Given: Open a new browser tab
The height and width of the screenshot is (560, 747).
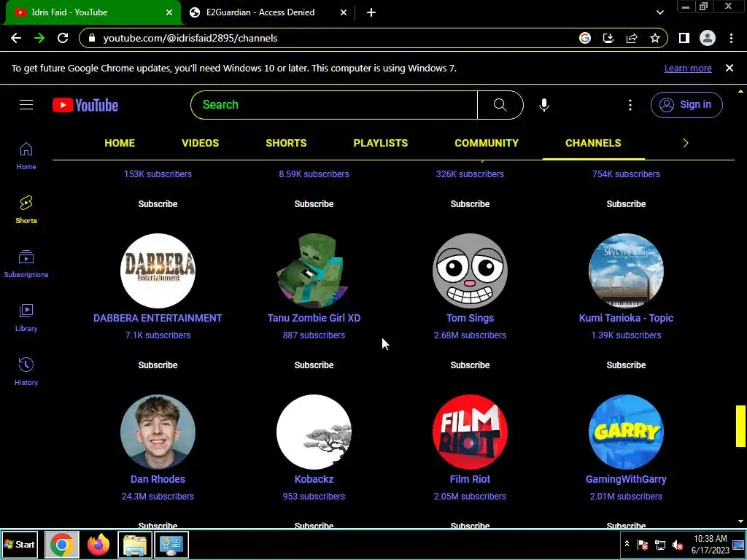Looking at the screenshot, I should 371,12.
